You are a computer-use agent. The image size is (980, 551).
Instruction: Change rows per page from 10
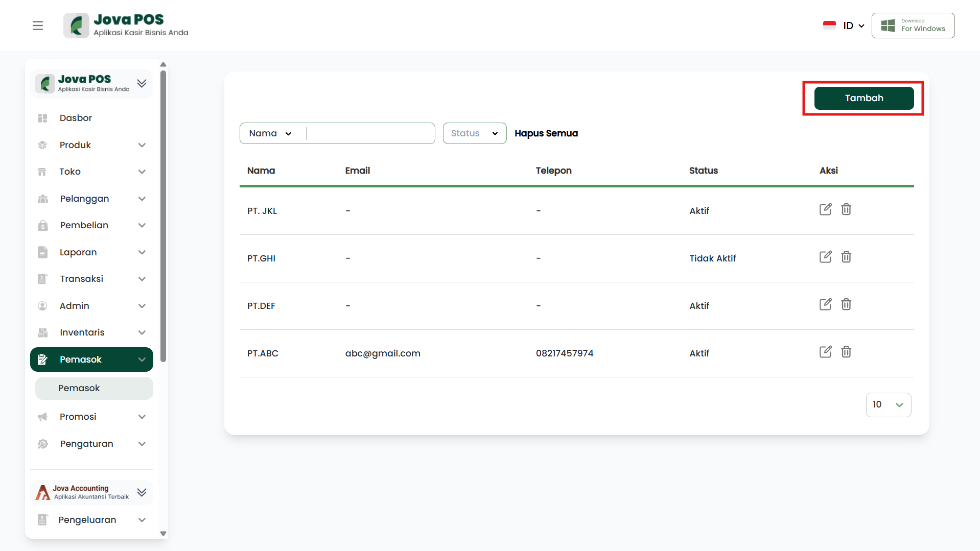(x=888, y=405)
